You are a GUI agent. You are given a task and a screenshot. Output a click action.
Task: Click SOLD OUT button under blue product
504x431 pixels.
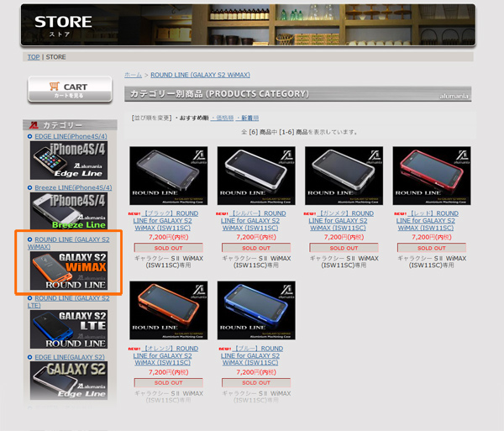click(x=256, y=383)
